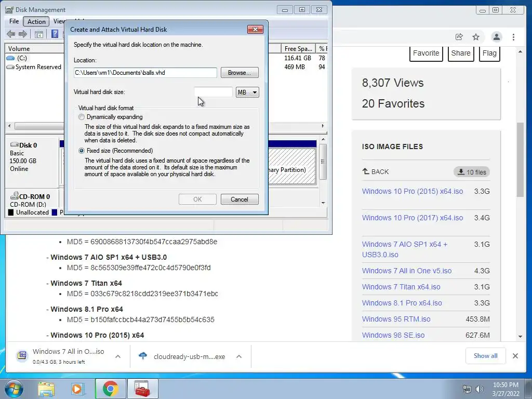Click the back arrow in Disk Management toolbar

[x=11, y=34]
